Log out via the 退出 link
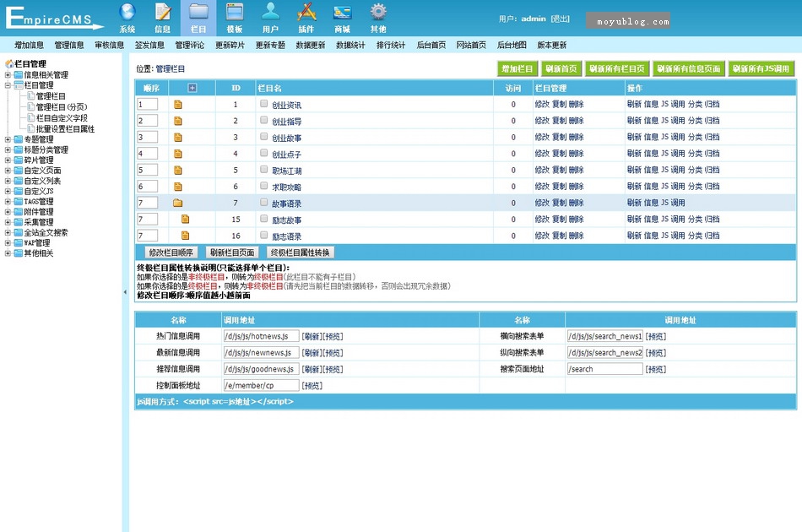Screen dimensions: 802x532 coord(560,19)
